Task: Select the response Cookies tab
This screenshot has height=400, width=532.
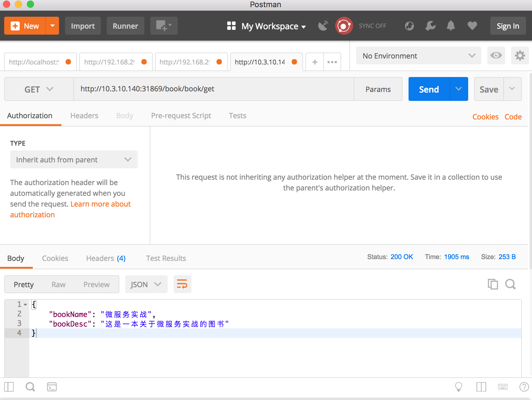Action: point(55,258)
